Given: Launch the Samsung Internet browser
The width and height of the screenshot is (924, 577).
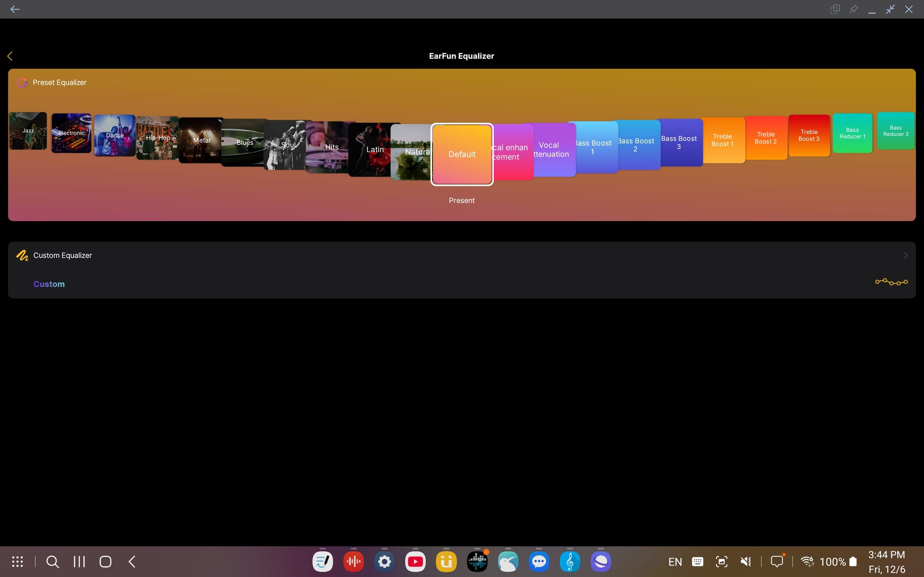Looking at the screenshot, I should click(601, 562).
